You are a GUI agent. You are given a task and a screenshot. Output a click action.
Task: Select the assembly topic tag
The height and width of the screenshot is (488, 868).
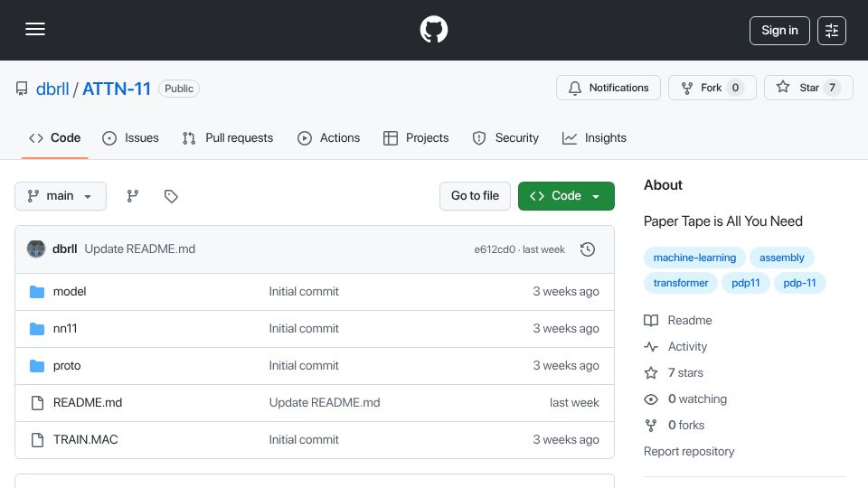781,258
